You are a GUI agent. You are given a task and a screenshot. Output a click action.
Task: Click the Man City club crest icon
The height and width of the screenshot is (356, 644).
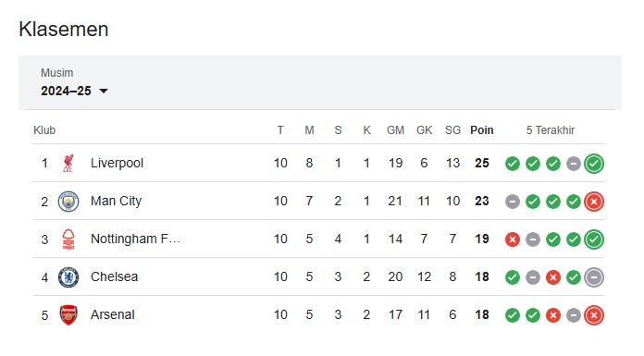[68, 202]
